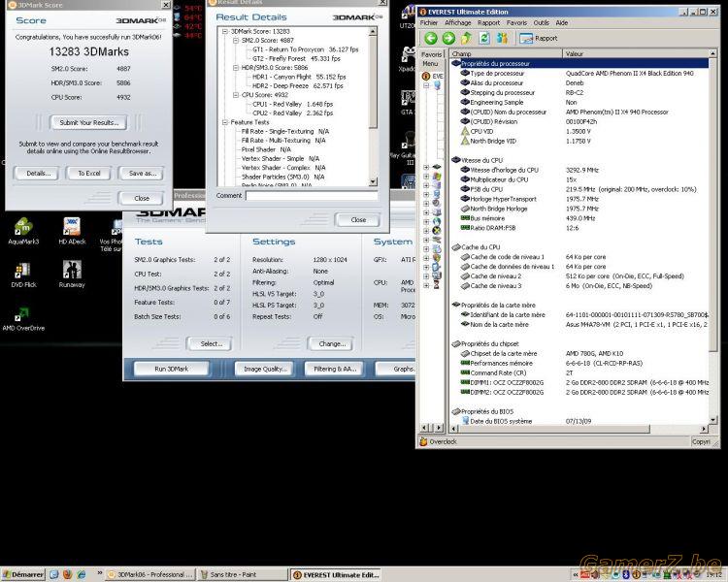728x582 pixels.
Task: Collapse the CPU Score tree node
Action: coord(236,95)
